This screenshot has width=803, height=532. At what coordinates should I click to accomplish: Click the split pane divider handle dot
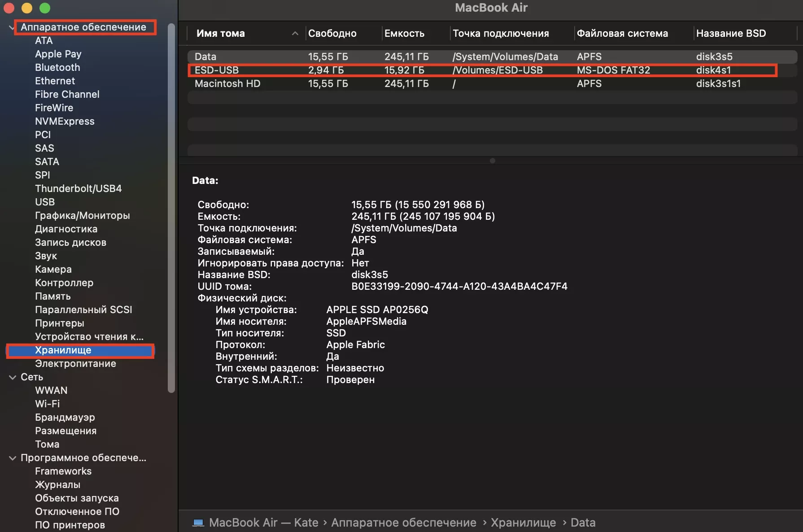[492, 161]
